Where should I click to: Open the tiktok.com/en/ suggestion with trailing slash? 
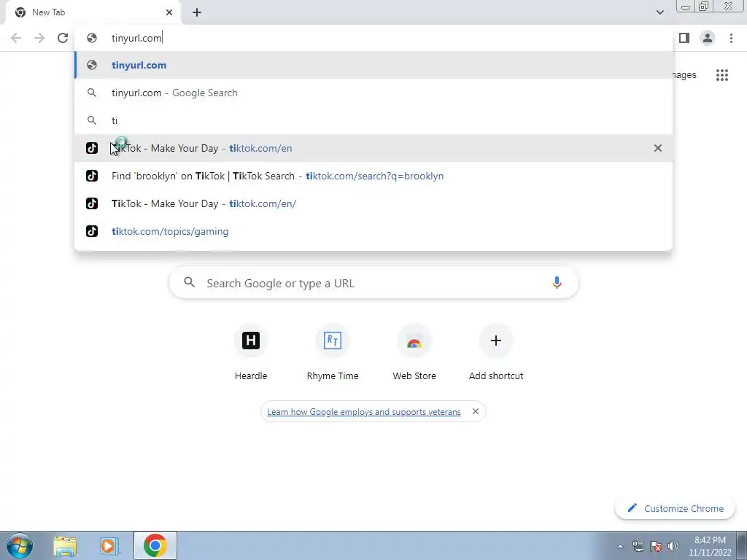(x=373, y=203)
